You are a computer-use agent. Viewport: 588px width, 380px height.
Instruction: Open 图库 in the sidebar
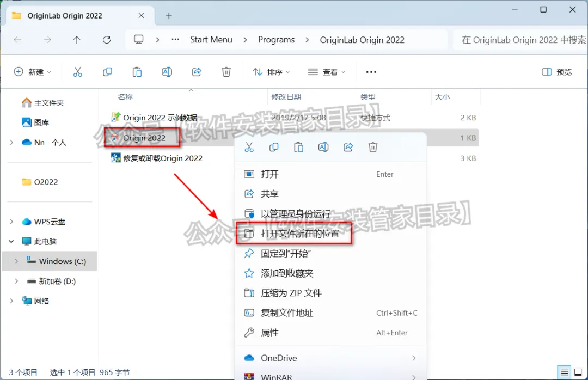pos(35,122)
